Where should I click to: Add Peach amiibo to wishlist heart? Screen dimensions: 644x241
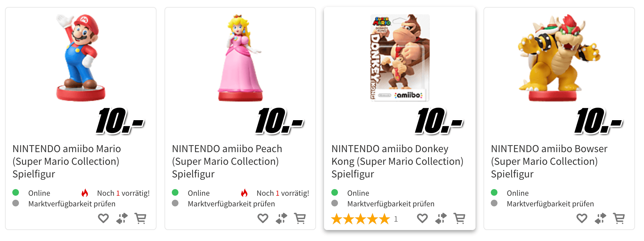click(x=263, y=218)
